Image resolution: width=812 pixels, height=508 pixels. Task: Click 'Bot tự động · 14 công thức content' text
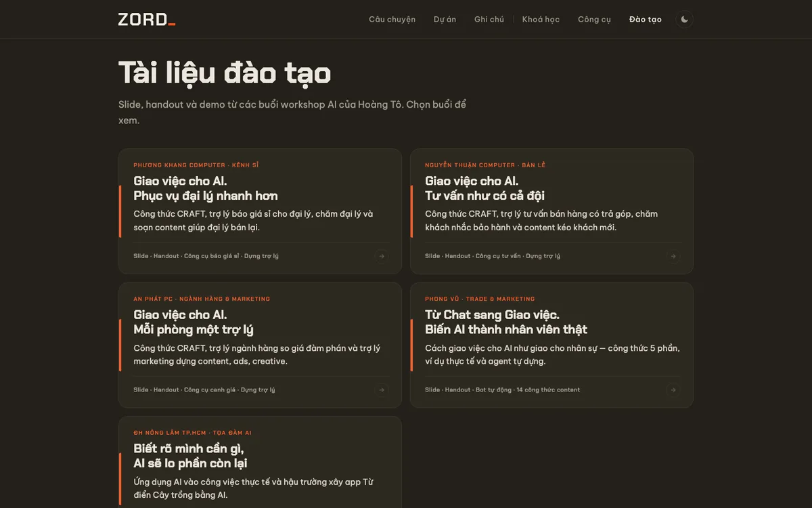(528, 389)
